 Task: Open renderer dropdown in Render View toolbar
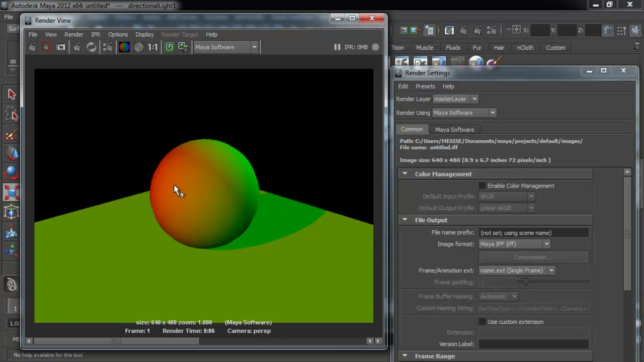pyautogui.click(x=225, y=47)
